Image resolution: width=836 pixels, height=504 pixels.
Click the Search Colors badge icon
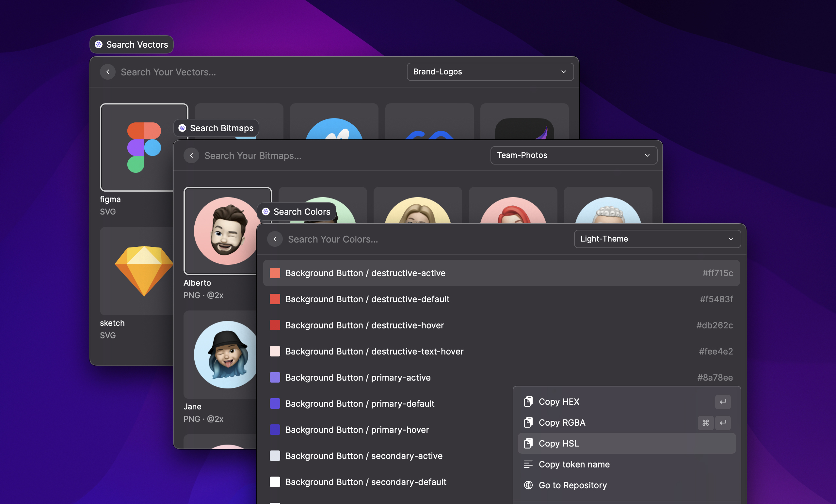[266, 212]
